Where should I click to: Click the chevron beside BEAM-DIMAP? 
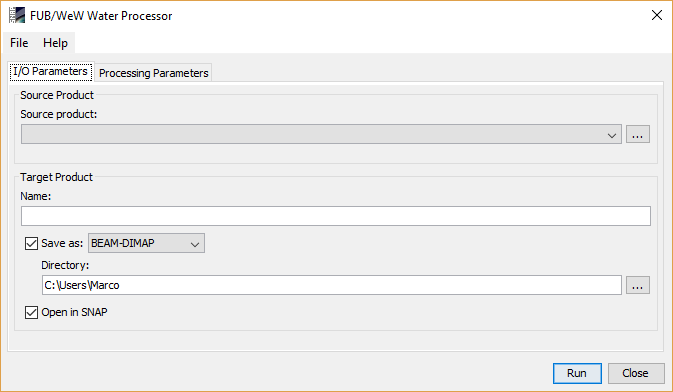pos(195,244)
